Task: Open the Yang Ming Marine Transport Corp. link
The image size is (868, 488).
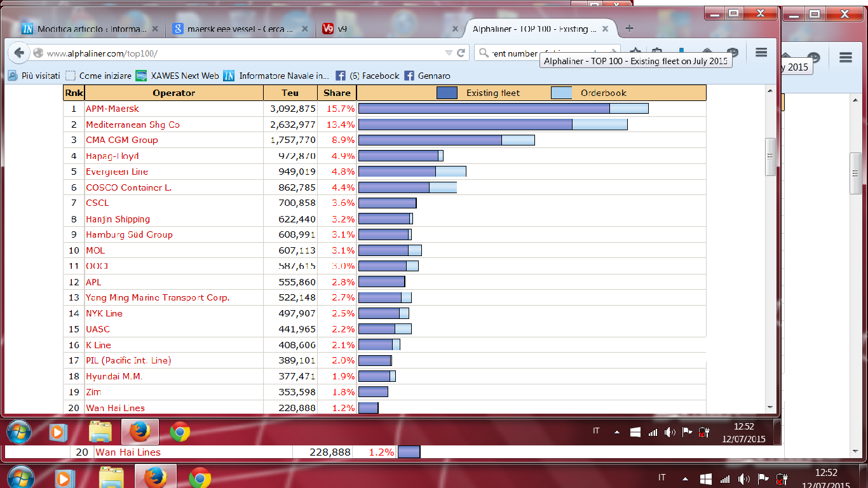Action: click(x=158, y=297)
